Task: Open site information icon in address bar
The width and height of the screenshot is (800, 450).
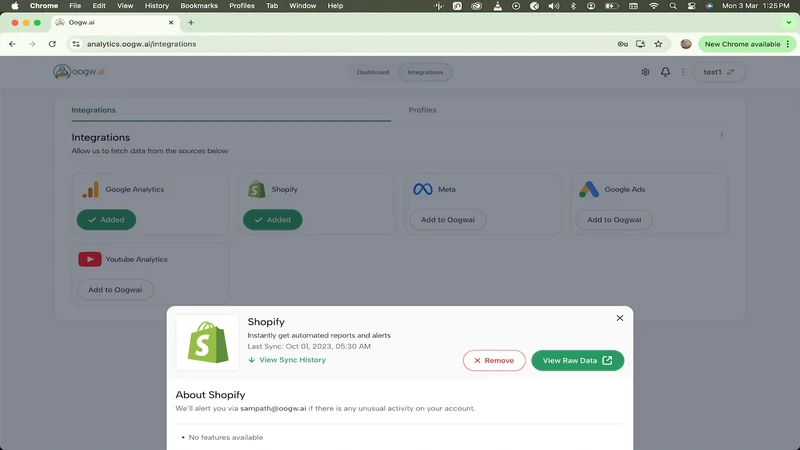Action: [x=76, y=44]
